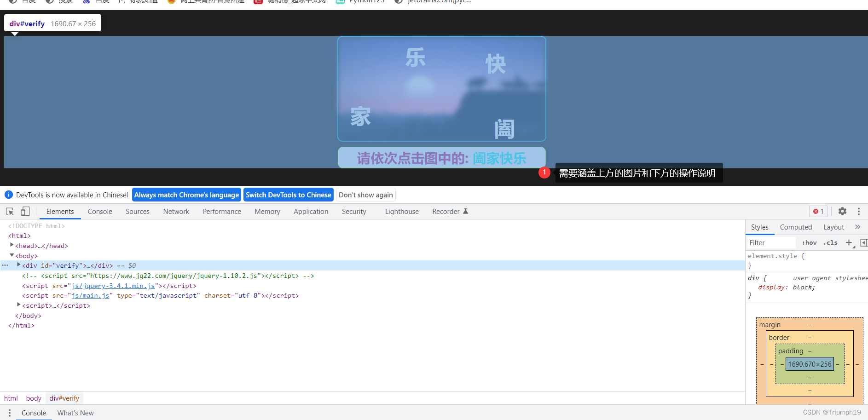
Task: Collapse the body element node
Action: tap(12, 255)
